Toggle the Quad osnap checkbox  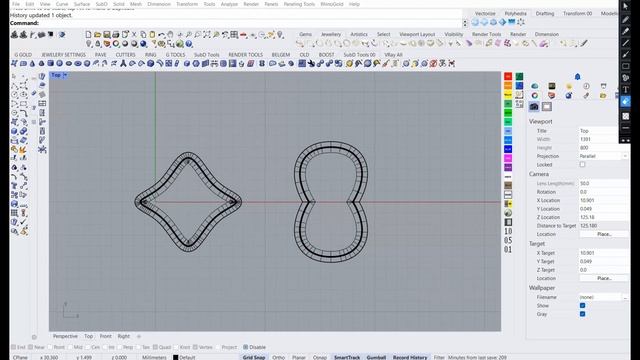(156, 347)
